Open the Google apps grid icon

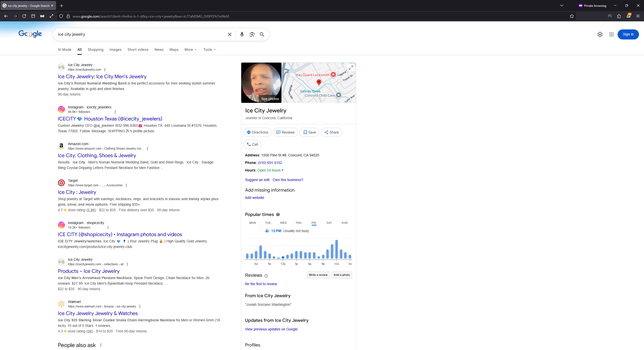click(x=611, y=34)
